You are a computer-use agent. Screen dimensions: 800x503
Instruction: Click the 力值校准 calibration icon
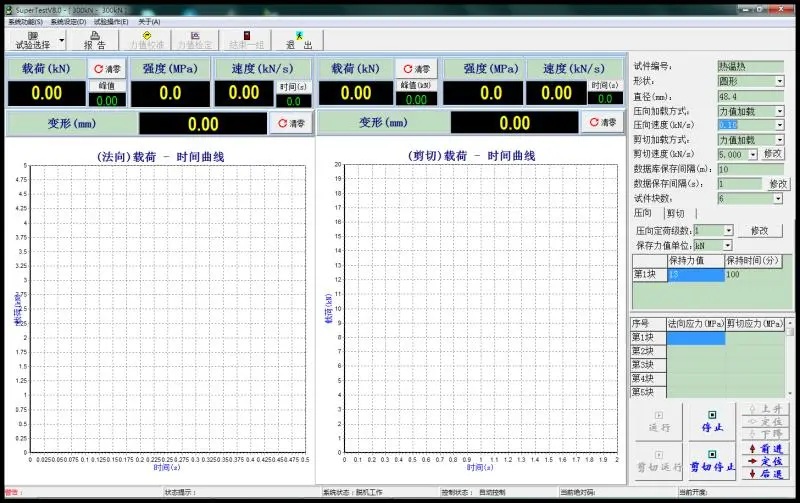(146, 40)
